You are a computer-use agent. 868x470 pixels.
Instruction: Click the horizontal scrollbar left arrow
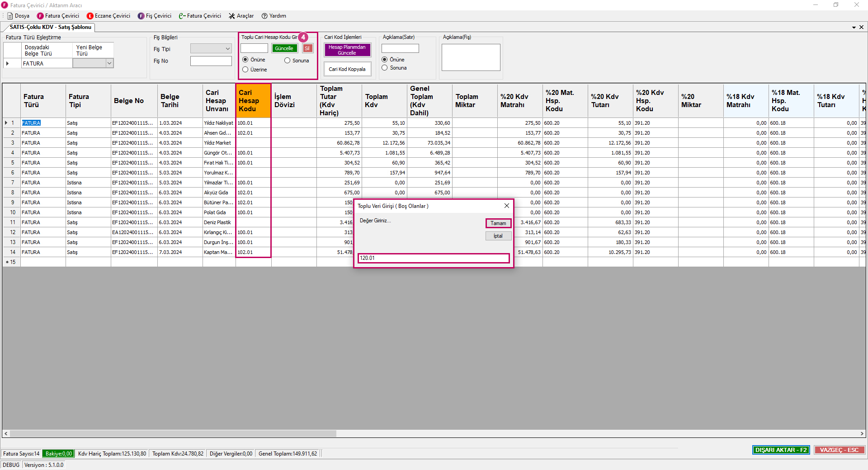click(x=6, y=434)
